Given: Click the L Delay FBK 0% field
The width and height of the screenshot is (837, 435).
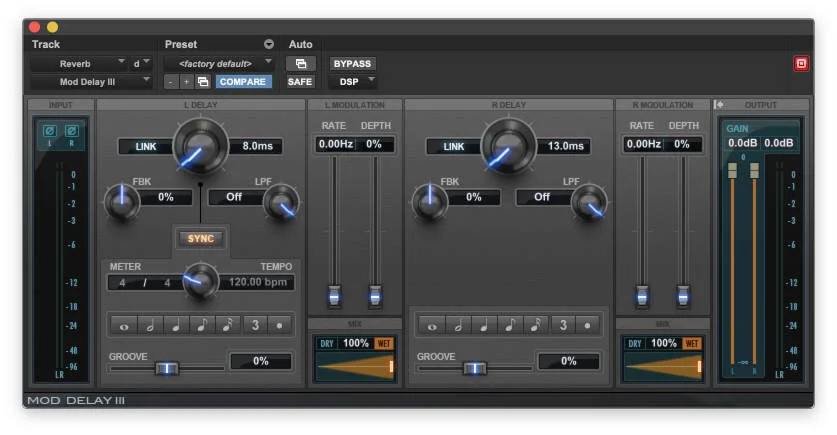Looking at the screenshot, I should pos(166,197).
